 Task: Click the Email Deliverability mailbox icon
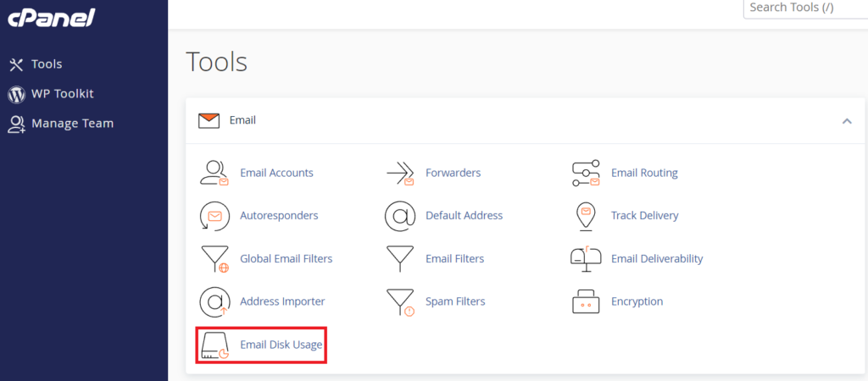click(x=586, y=259)
